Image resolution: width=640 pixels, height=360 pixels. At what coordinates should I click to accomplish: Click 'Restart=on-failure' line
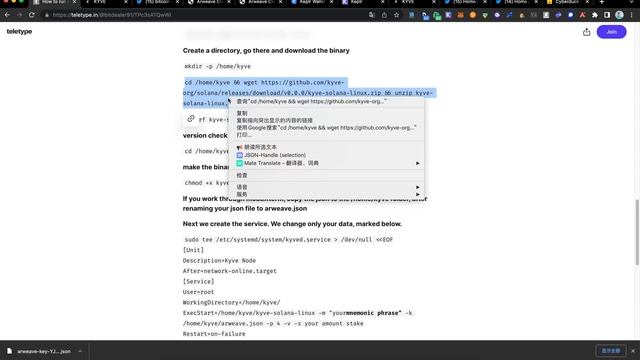(x=214, y=334)
